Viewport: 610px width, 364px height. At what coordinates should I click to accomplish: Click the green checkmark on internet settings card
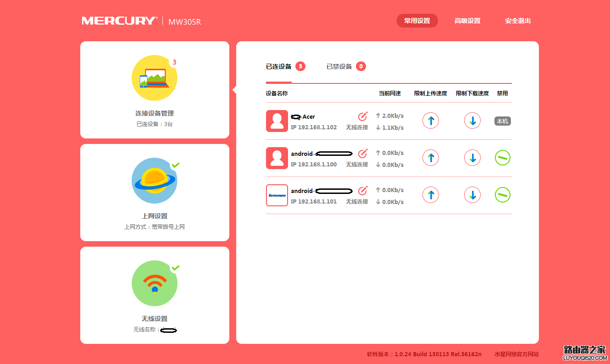pyautogui.click(x=175, y=165)
